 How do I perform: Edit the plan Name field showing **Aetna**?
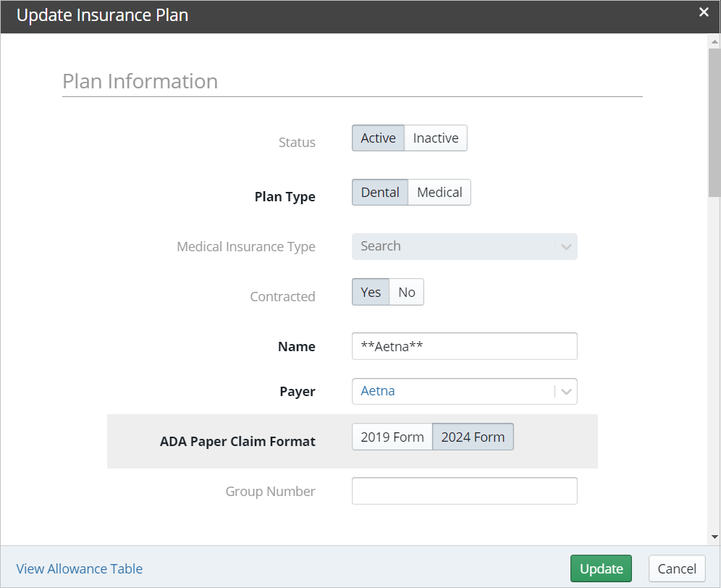click(465, 346)
